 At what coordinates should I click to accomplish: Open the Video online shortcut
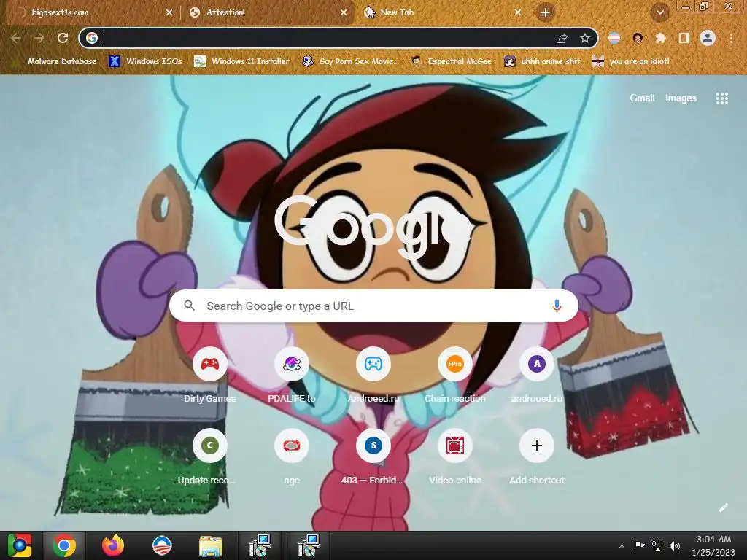click(455, 457)
